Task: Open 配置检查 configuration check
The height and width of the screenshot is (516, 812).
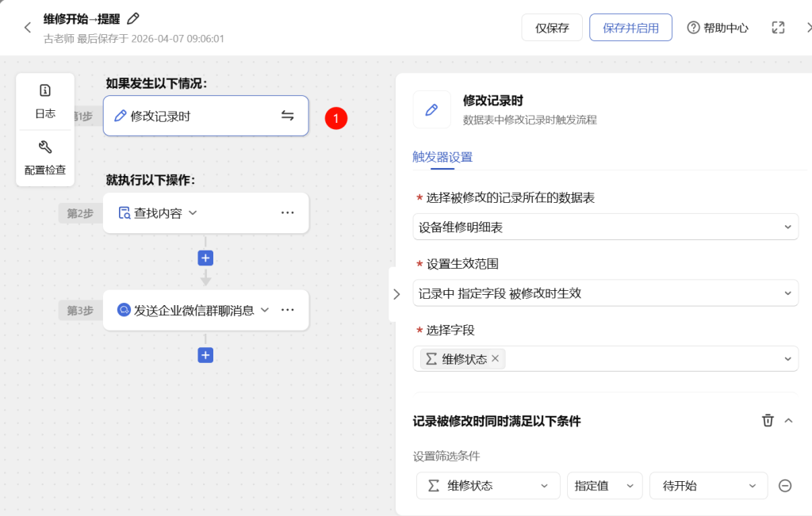Action: [45, 158]
